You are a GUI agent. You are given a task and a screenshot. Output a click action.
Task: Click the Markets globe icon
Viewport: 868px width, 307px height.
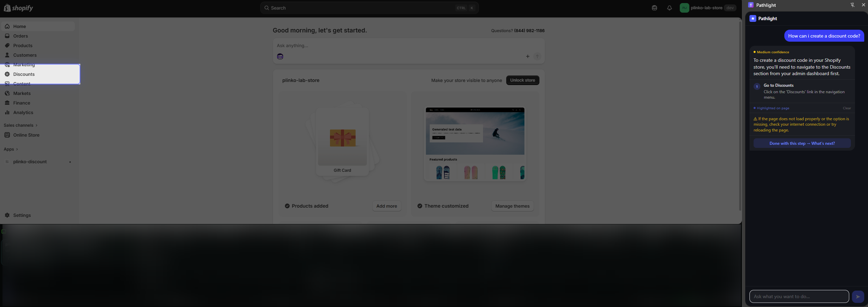tap(7, 93)
